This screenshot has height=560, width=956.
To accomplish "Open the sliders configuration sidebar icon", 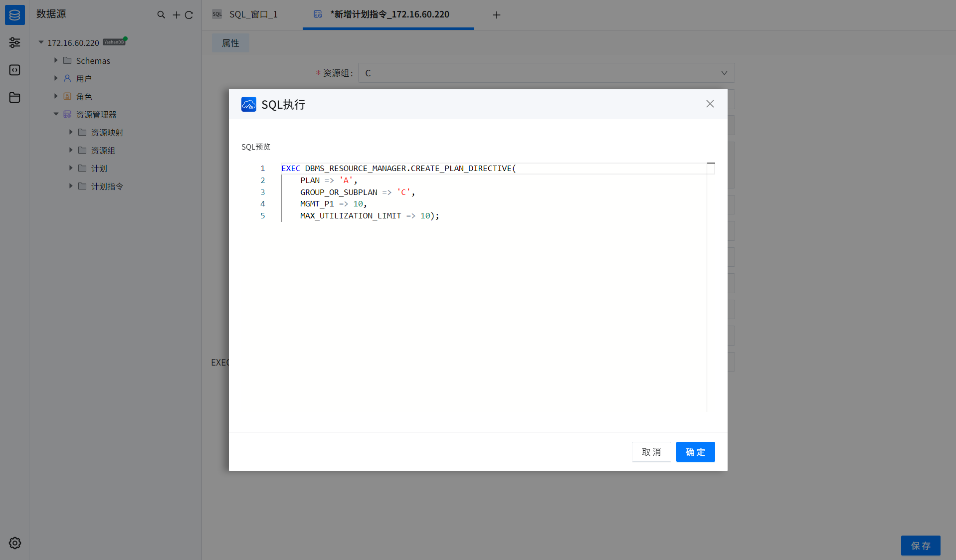I will pos(14,42).
